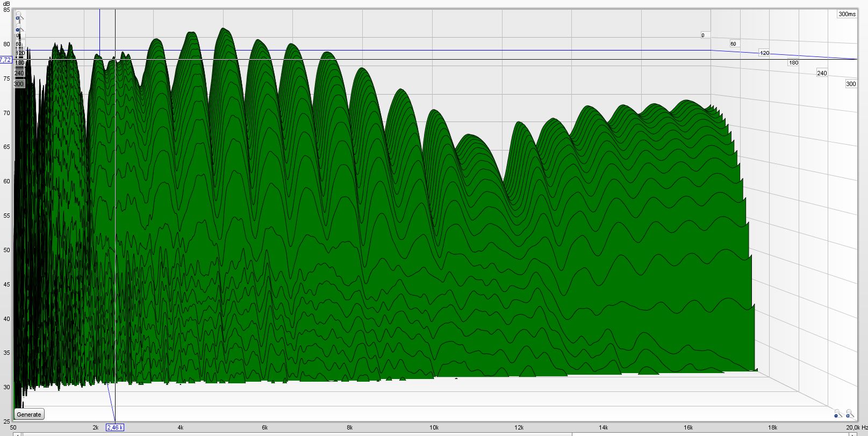Click the 10k frequency axis label
Viewport: 868px width, 436px height.
click(x=434, y=428)
